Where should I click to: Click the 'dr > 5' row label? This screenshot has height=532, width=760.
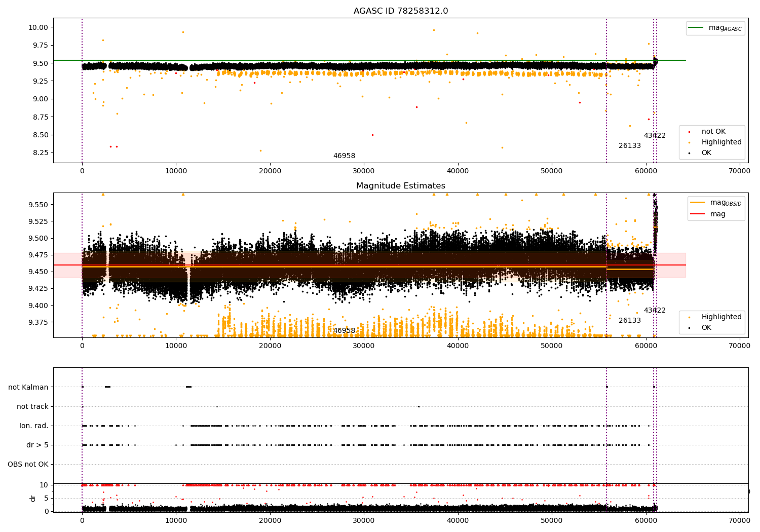coord(37,445)
